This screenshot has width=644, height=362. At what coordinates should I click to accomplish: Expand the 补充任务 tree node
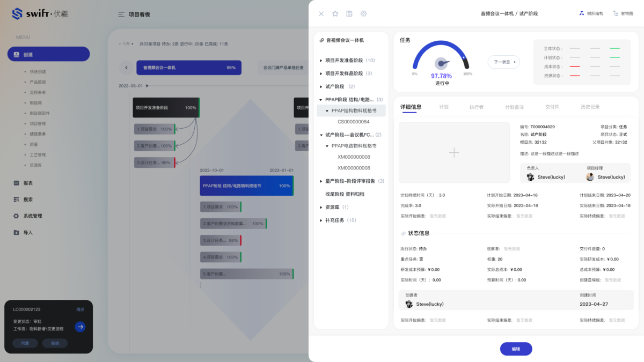321,220
